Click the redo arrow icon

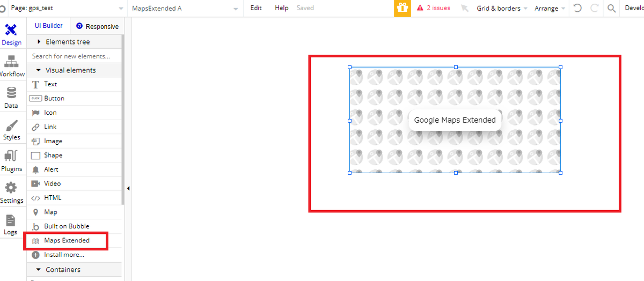coord(595,8)
